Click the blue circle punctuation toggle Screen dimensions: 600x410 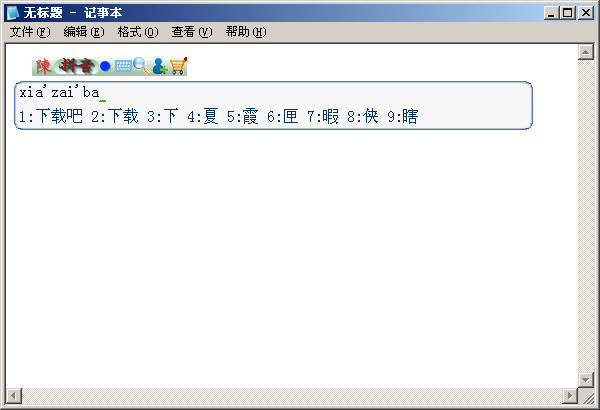[x=105, y=67]
